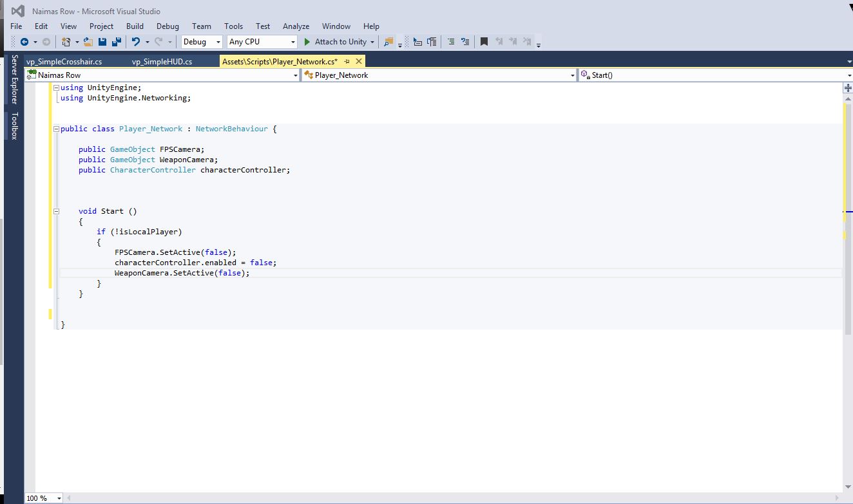Open the Team menu
This screenshot has height=504, width=853.
(202, 26)
